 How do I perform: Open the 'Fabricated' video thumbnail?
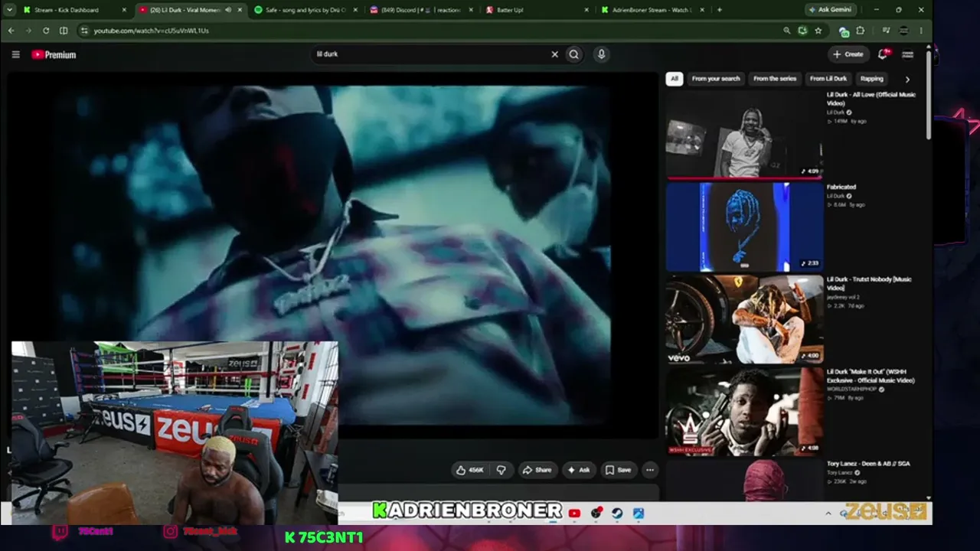(x=744, y=227)
